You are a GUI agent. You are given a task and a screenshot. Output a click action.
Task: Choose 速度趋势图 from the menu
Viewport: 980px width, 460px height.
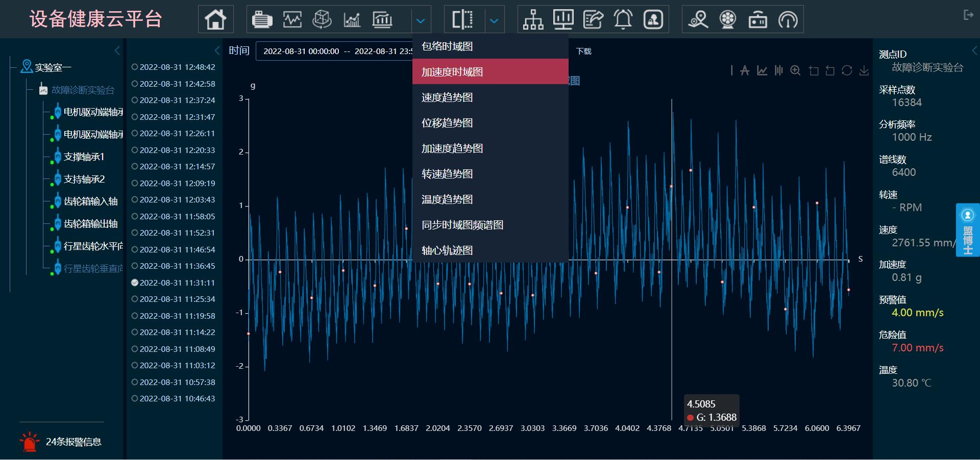pyautogui.click(x=447, y=97)
